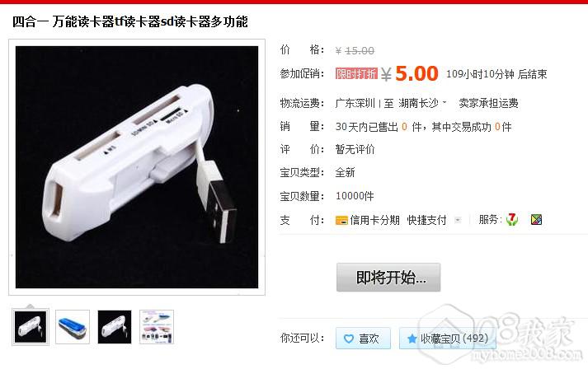Click the product title 四合一万能读卡器

130,21
